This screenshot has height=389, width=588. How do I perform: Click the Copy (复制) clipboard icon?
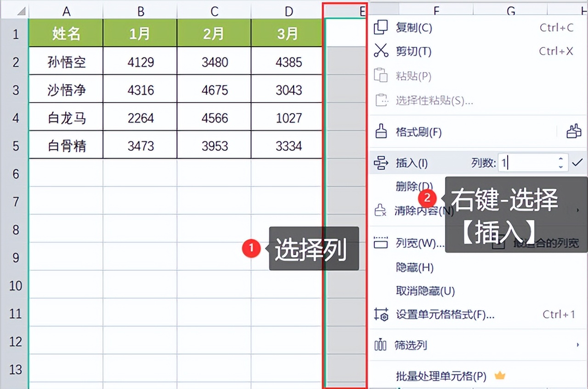(381, 28)
